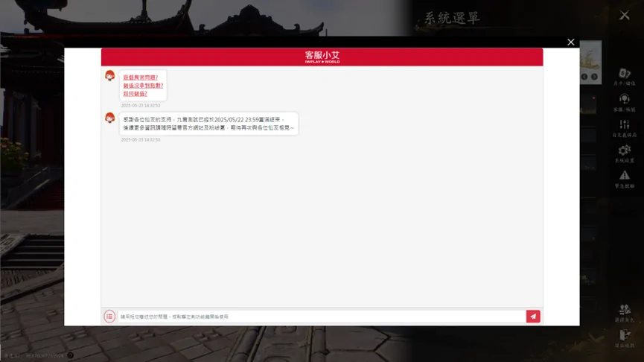This screenshot has width=644, height=362.
Task: Open the monthly card/top-up icon in system menu
Action: pos(625,77)
